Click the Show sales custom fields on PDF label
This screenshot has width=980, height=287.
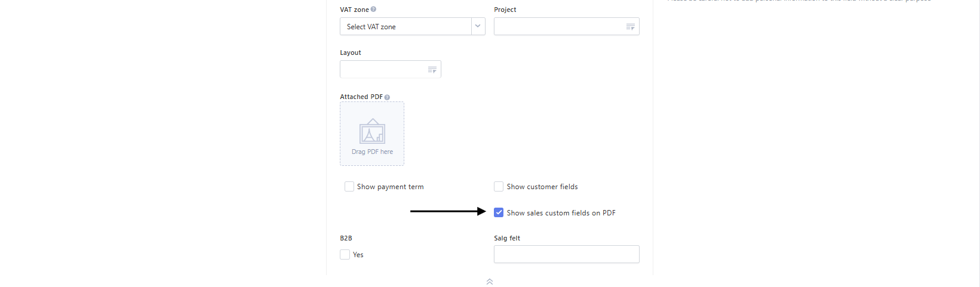(x=561, y=213)
